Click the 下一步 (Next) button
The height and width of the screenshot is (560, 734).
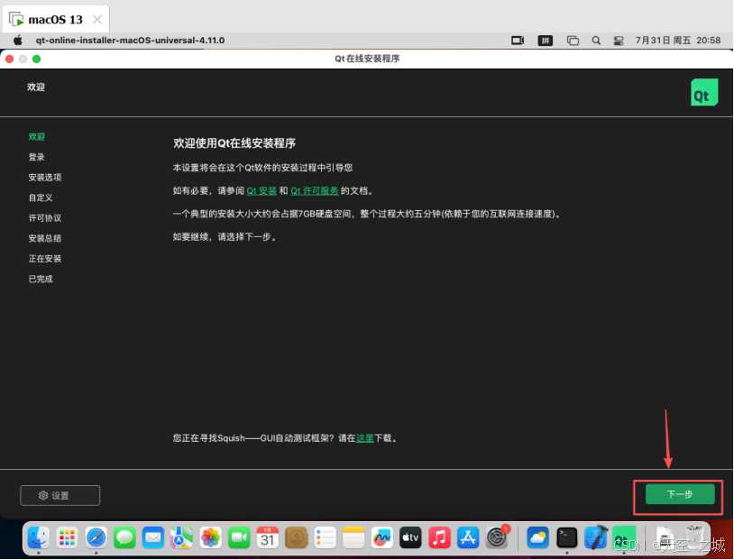click(680, 494)
